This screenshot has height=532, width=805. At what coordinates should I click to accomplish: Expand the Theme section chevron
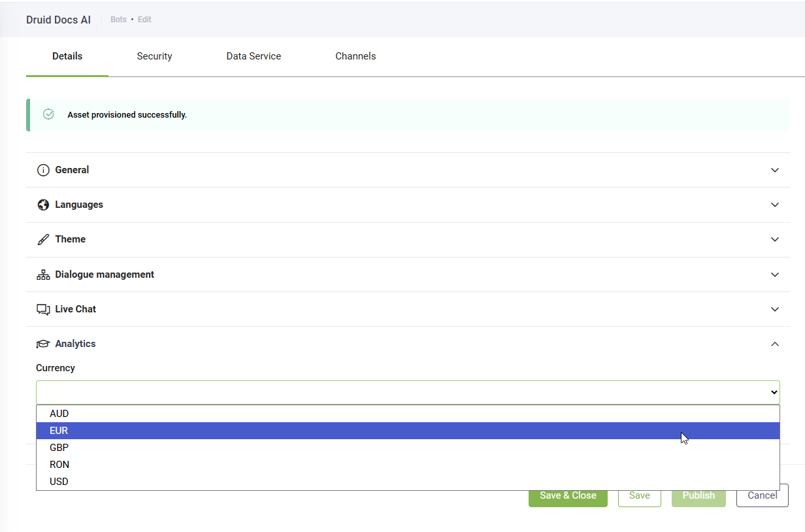point(775,239)
